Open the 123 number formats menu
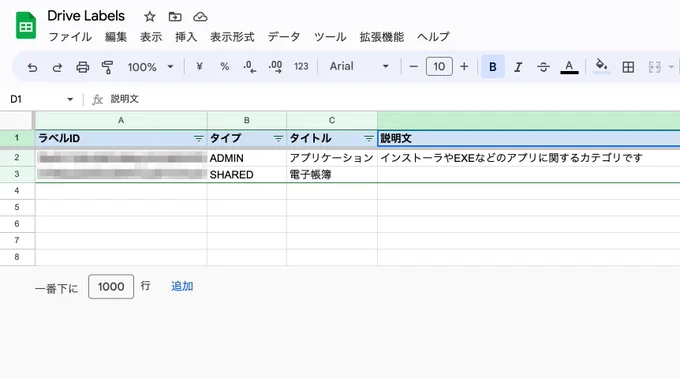The image size is (680, 379). click(x=301, y=66)
